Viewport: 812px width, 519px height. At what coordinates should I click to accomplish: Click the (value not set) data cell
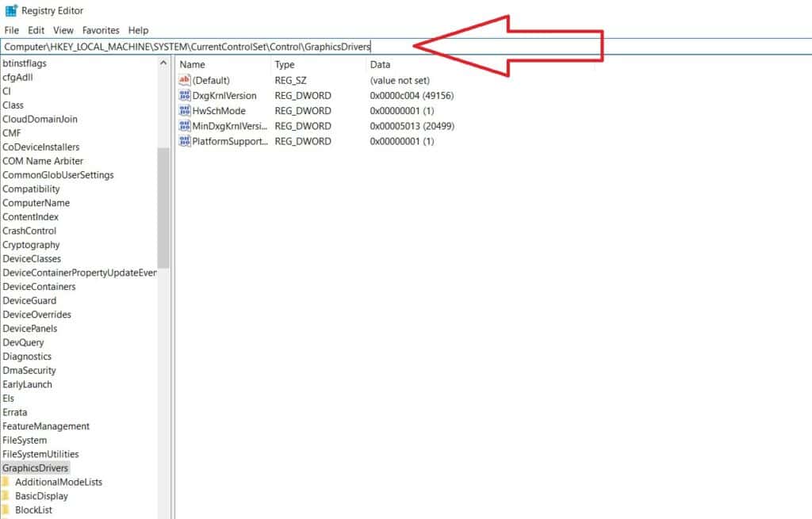pos(400,80)
